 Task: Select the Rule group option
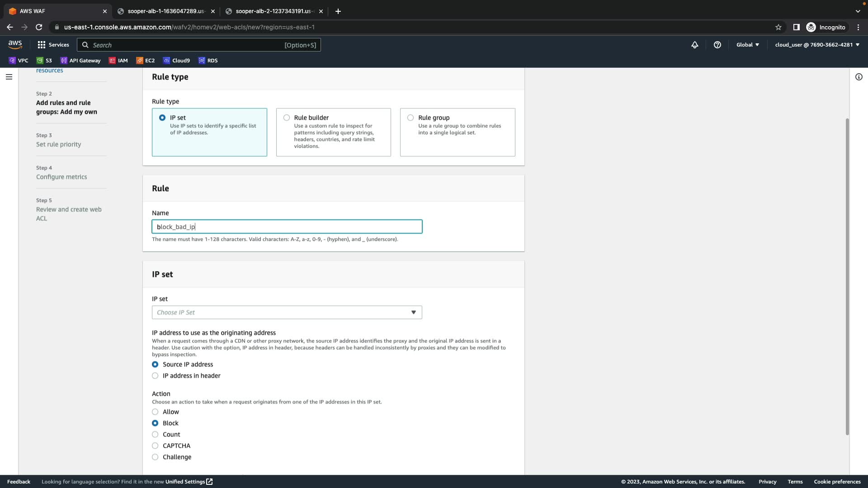(x=410, y=117)
